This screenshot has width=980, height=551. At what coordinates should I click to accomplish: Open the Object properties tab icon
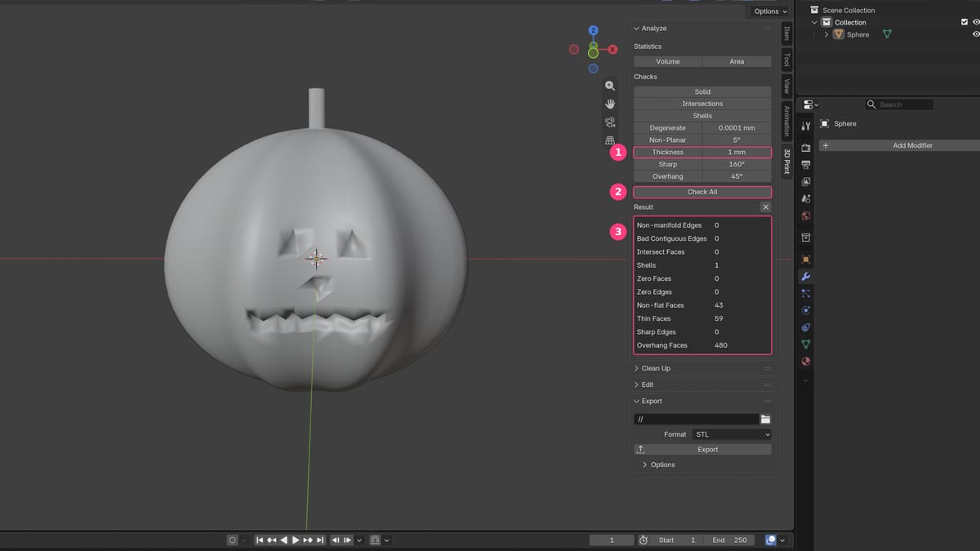coord(806,260)
